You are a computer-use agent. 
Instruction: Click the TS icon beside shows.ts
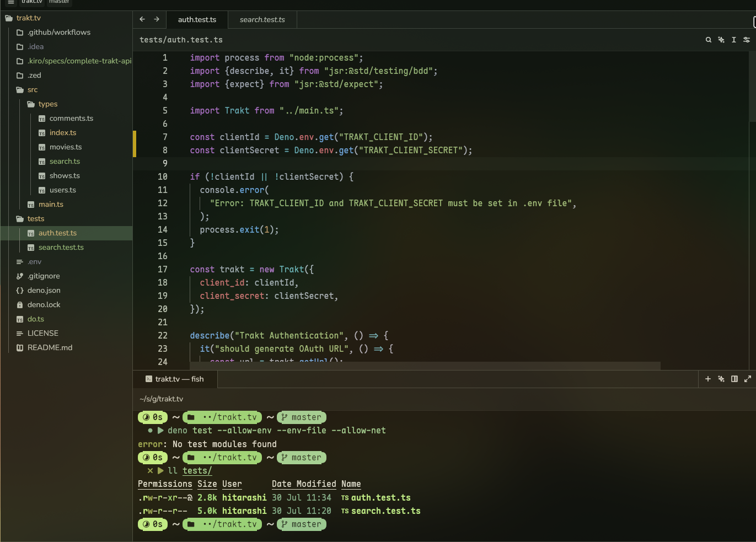42,176
